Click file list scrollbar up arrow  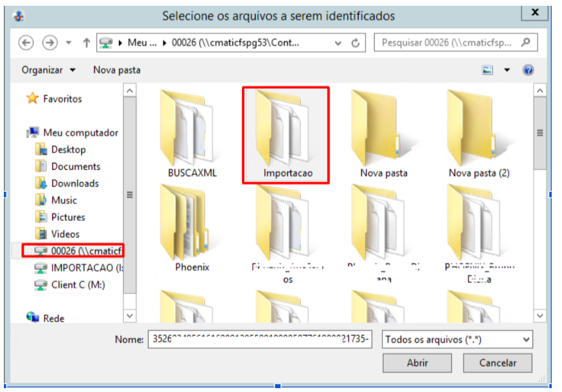[x=539, y=90]
